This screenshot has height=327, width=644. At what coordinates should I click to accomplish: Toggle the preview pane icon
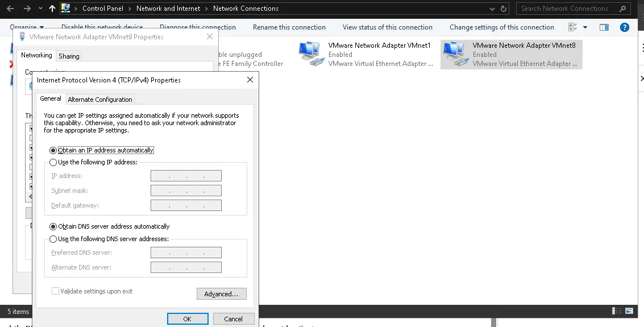click(604, 27)
